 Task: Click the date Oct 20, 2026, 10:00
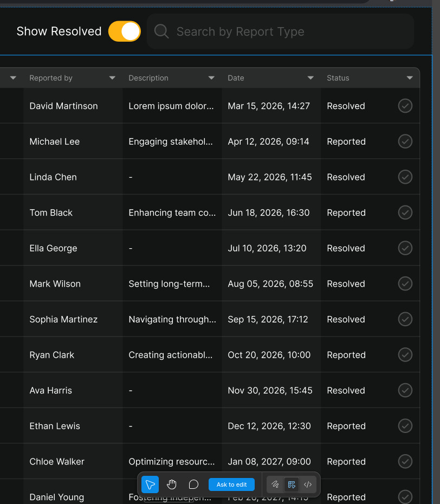pos(269,355)
